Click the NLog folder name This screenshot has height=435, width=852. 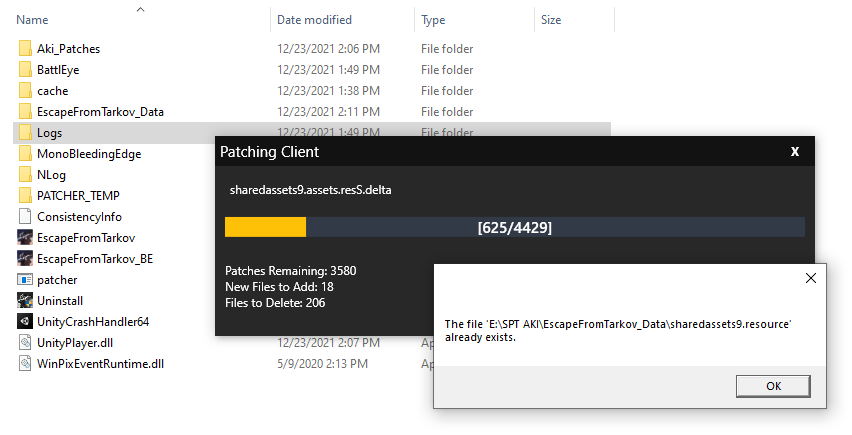click(x=51, y=175)
